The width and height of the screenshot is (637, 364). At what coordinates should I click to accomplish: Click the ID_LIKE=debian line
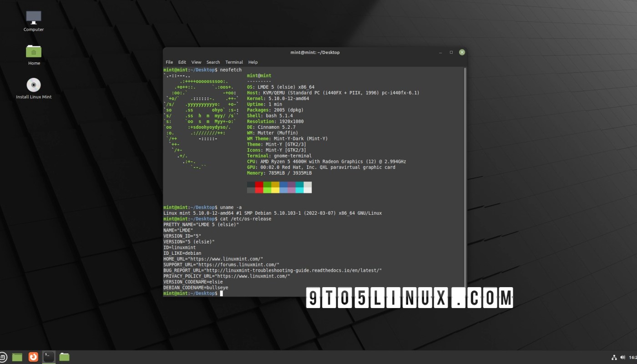click(182, 253)
